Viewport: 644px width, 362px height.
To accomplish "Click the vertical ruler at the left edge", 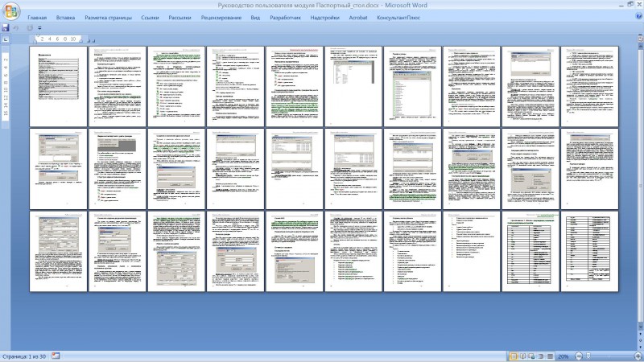I will click(6, 87).
